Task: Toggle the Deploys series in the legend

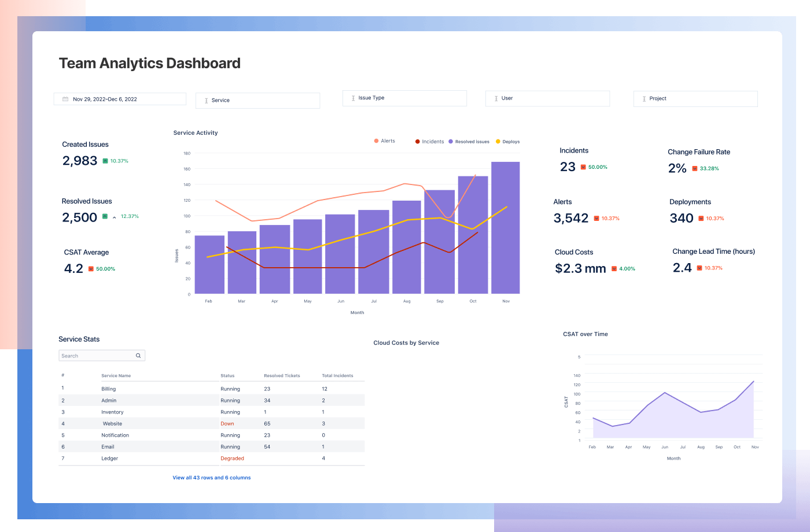Action: tap(507, 141)
